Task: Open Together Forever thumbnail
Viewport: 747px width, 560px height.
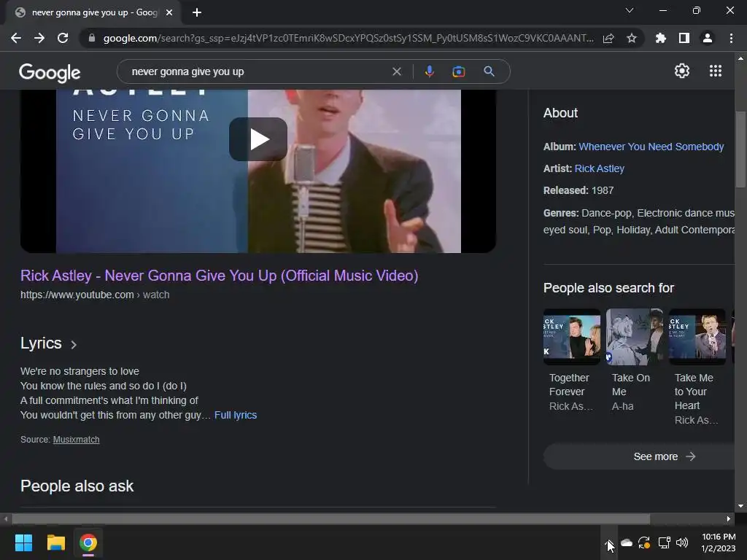Action: point(572,337)
